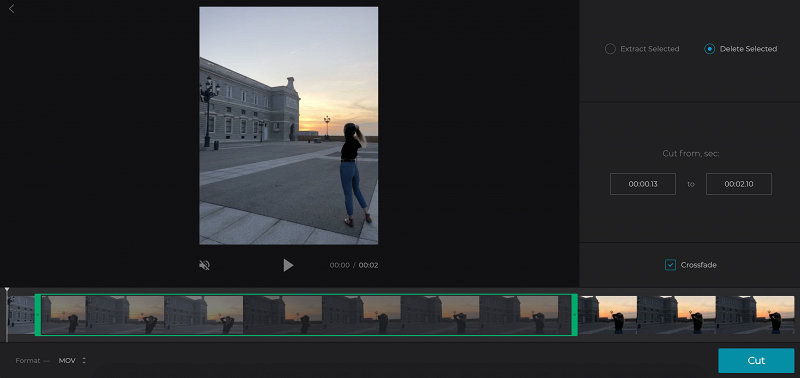Click the Format label text

28,361
